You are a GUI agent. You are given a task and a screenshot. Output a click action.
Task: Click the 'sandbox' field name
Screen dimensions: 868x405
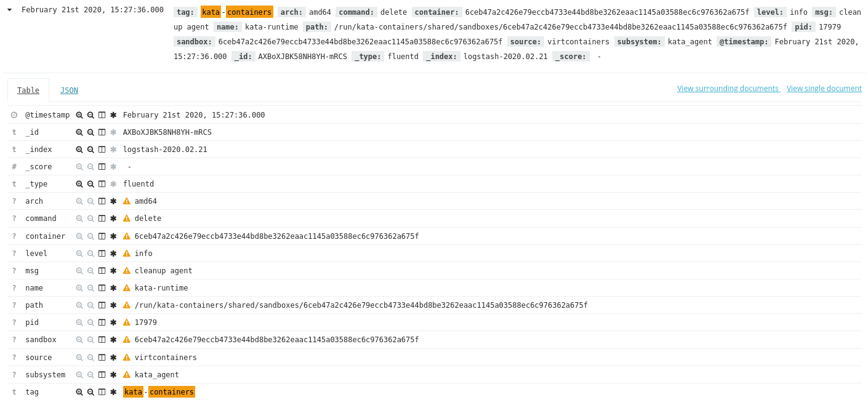tap(41, 340)
